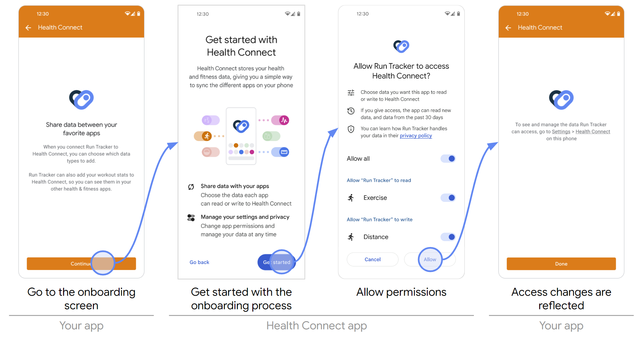Click the Get Started button on onboarding screen
Viewport: 644px width, 340px height.
(278, 262)
